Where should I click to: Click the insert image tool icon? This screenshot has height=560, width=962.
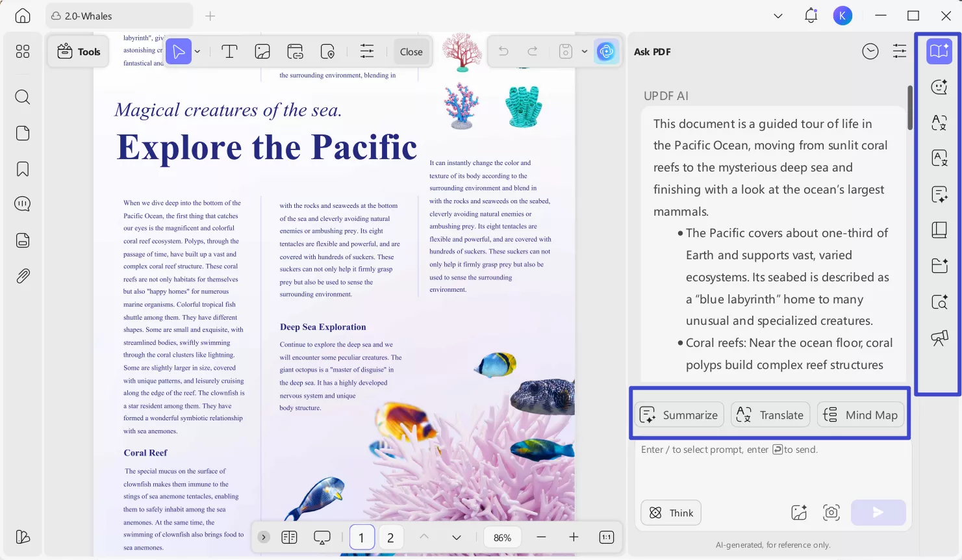pos(262,52)
